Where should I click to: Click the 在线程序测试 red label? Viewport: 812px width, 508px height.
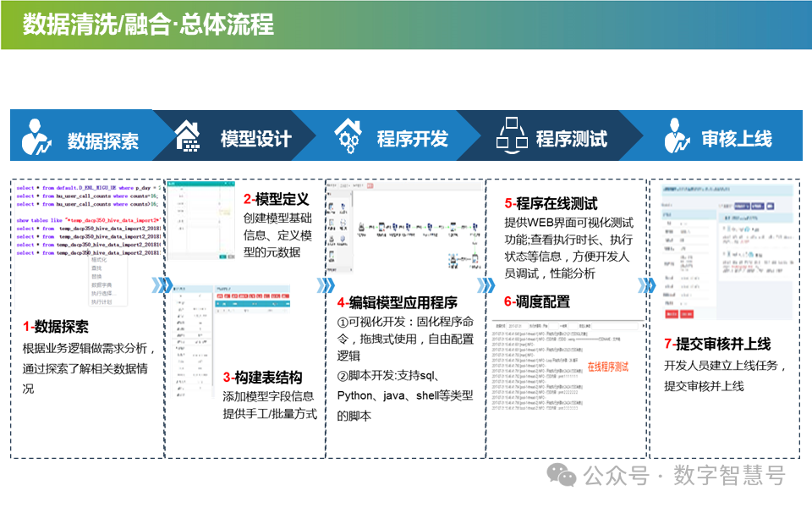609,366
